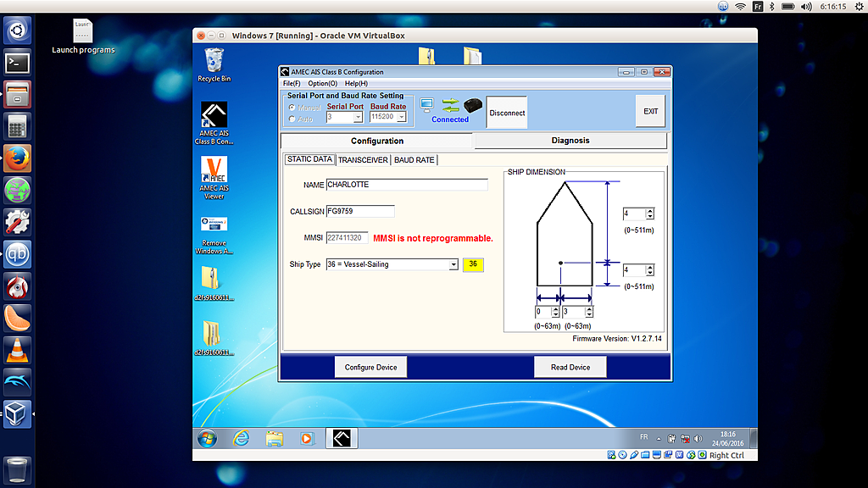The width and height of the screenshot is (868, 488).
Task: Click the Configure Device button
Action: 371,368
